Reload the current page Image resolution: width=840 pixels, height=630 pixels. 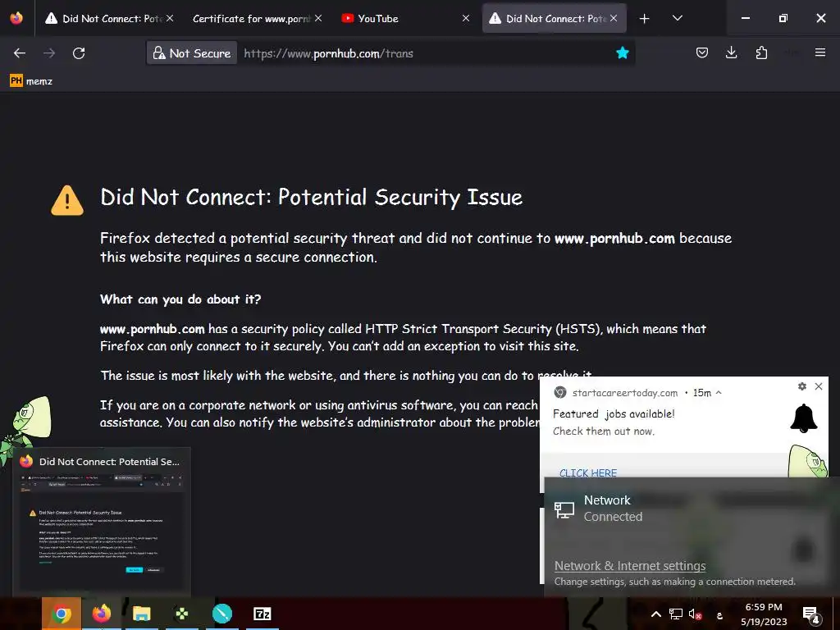(79, 53)
